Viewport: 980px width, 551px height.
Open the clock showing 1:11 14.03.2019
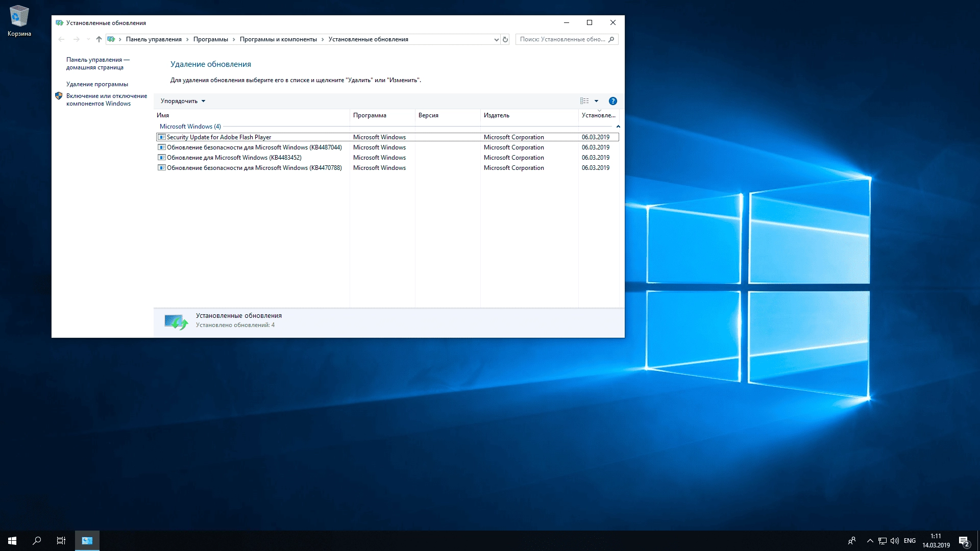pyautogui.click(x=936, y=541)
